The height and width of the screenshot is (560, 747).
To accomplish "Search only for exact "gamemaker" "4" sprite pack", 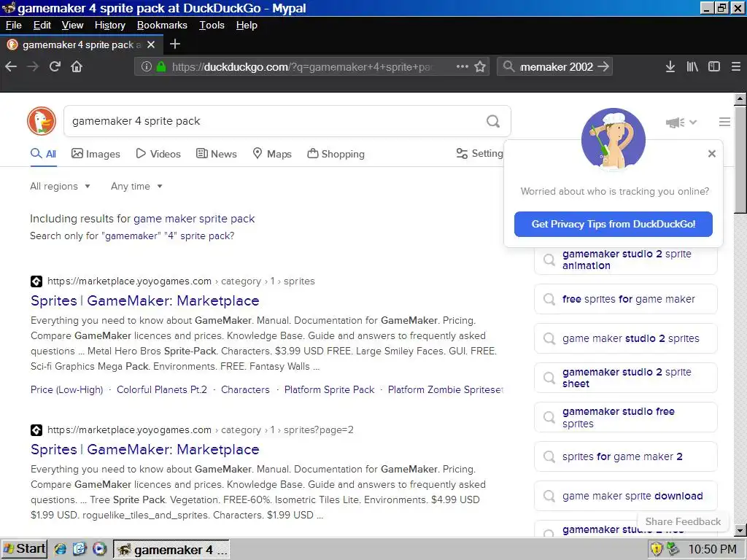I will pyautogui.click(x=169, y=236).
